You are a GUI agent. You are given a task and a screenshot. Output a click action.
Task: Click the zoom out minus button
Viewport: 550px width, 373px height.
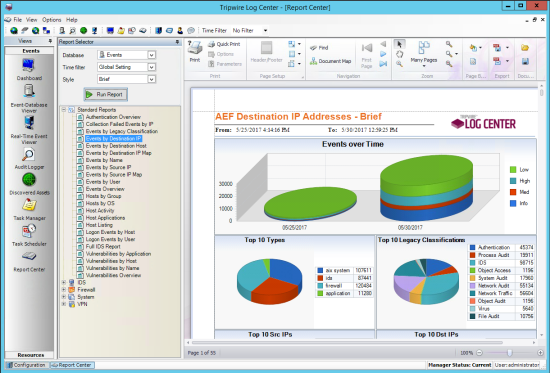pos(479,353)
